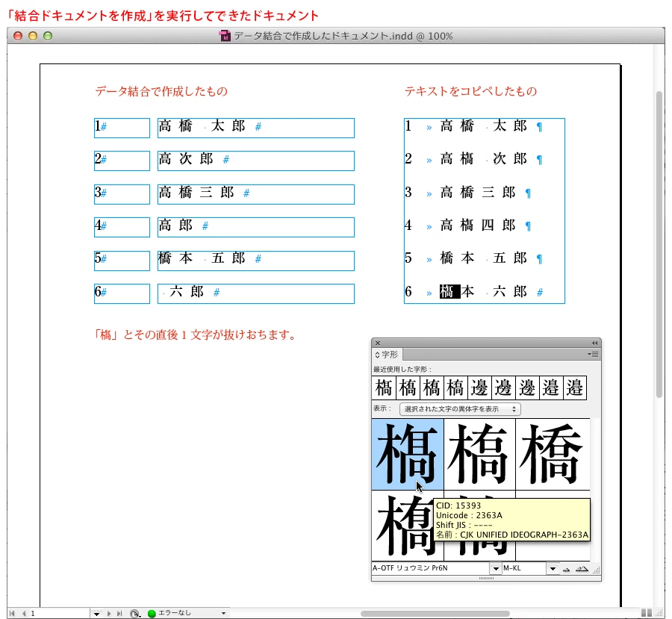
Task: Select the highlighted blue glyph cell in the grid
Action: pos(407,454)
